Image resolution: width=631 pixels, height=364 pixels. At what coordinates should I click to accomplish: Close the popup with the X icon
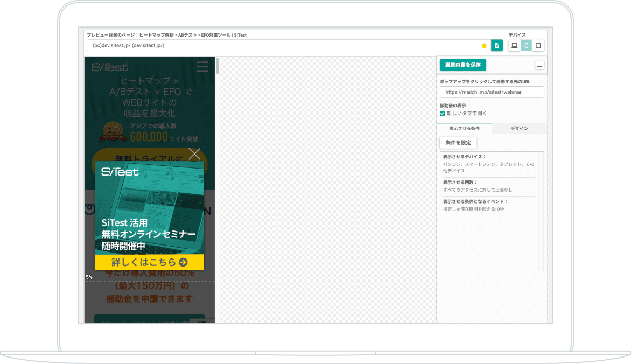[x=194, y=154]
